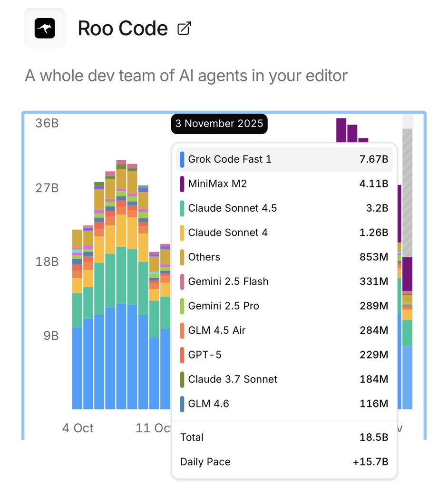This screenshot has width=448, height=487.
Task: Click the pink marker beside Gemini 2.5 Flash
Action: pos(183,282)
